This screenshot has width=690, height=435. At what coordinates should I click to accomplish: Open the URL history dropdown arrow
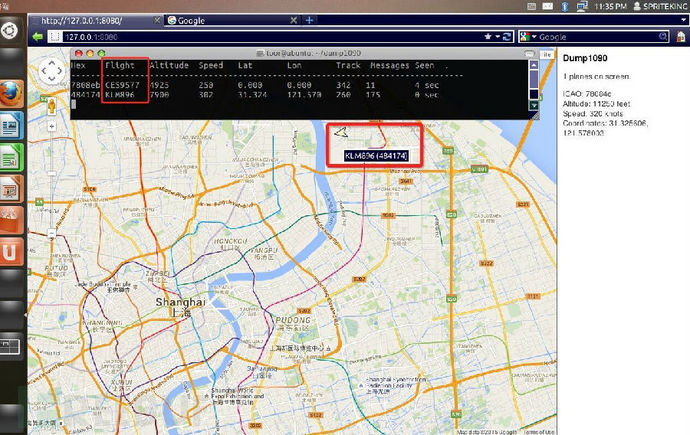pyautogui.click(x=498, y=37)
